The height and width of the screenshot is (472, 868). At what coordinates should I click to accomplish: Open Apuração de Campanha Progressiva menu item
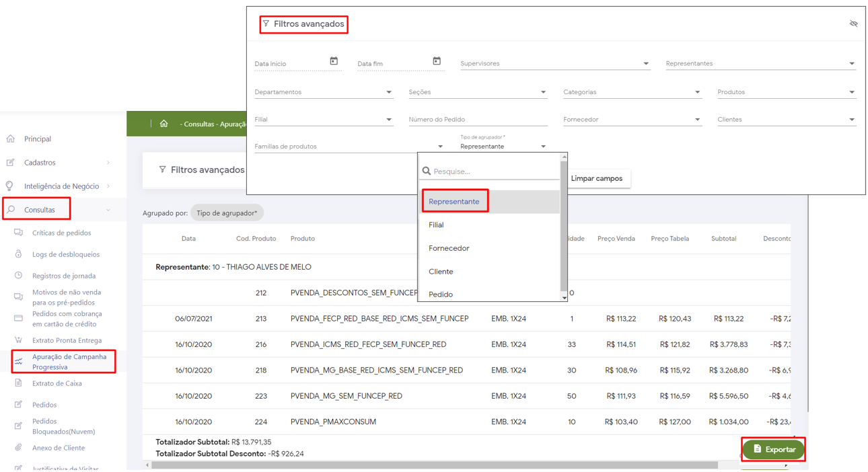(x=69, y=362)
